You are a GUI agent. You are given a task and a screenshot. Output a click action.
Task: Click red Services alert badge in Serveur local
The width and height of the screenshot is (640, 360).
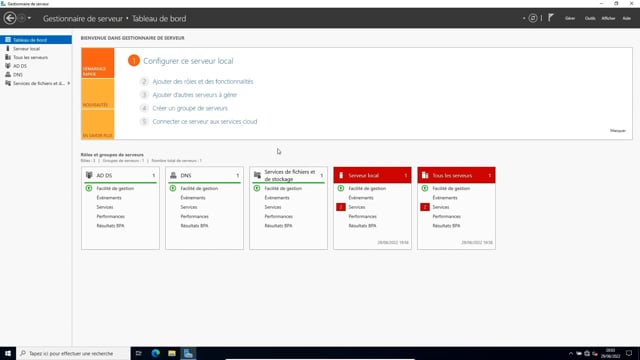point(341,207)
